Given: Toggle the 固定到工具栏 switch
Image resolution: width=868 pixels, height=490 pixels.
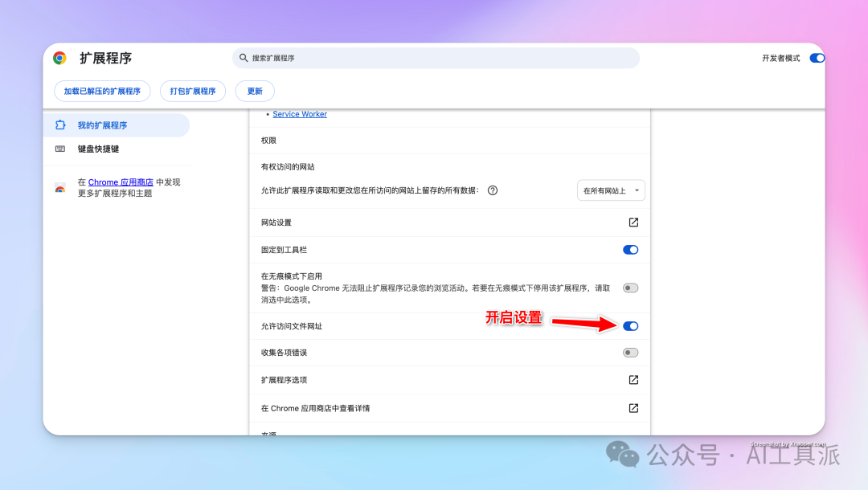Looking at the screenshot, I should pos(631,250).
